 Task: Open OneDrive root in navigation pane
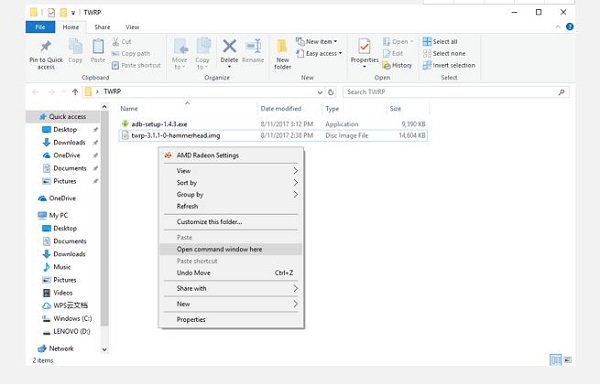[x=57, y=198]
